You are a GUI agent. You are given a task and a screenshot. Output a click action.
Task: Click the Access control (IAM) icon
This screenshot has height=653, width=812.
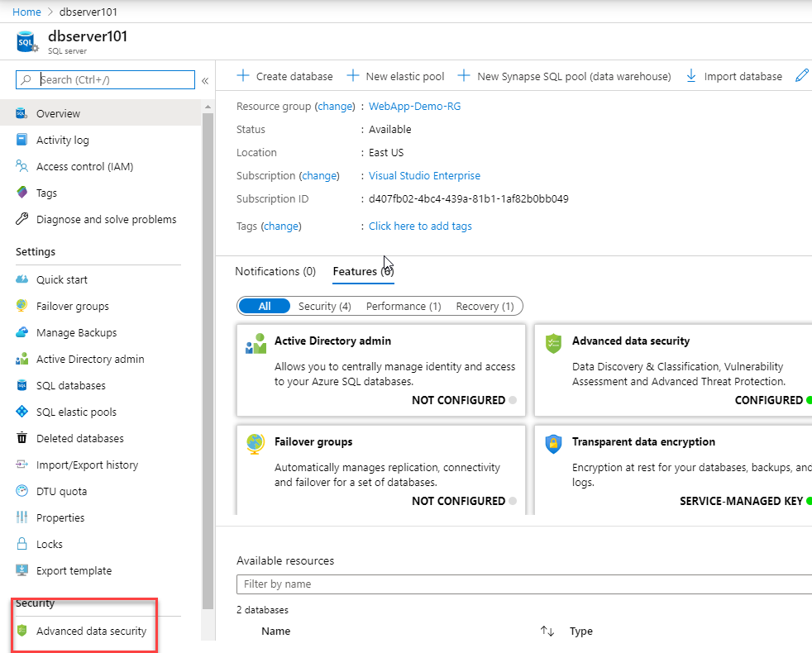(21, 166)
